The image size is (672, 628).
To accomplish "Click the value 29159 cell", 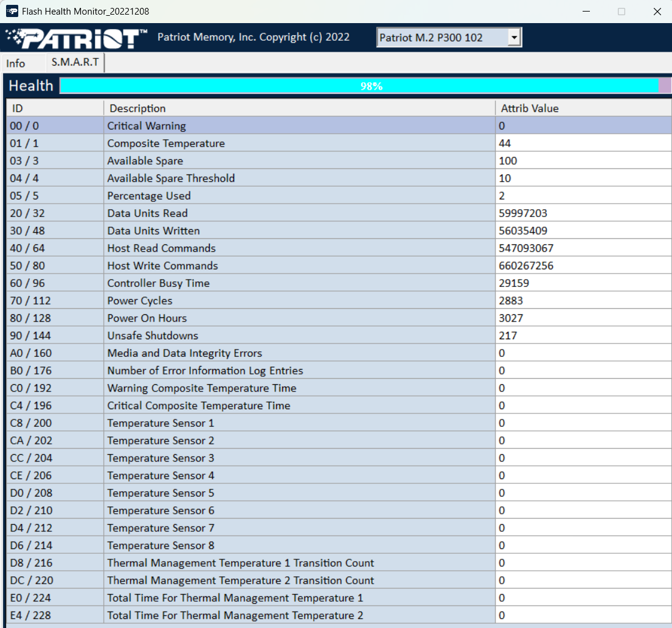I will 583,283.
